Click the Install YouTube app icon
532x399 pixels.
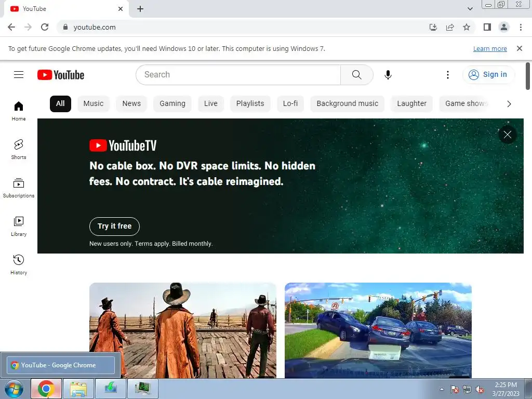pos(433,27)
